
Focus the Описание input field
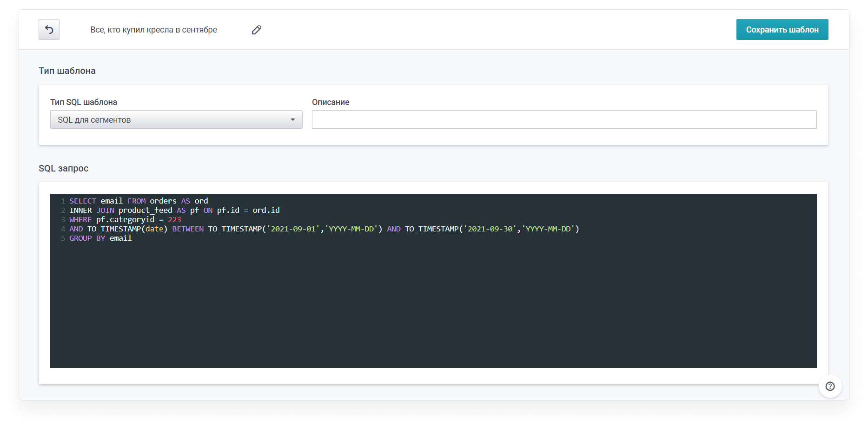564,119
